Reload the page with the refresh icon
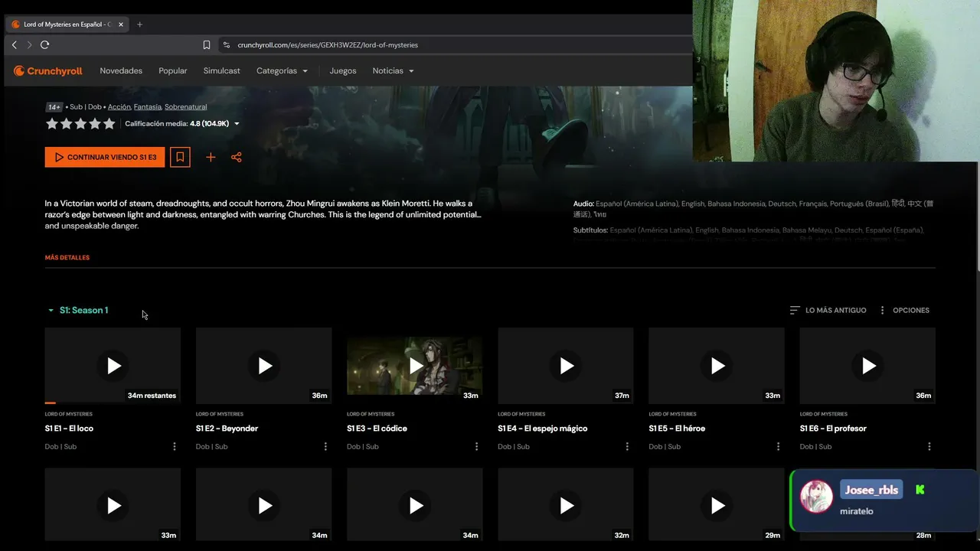This screenshot has height=551, width=980. [44, 45]
